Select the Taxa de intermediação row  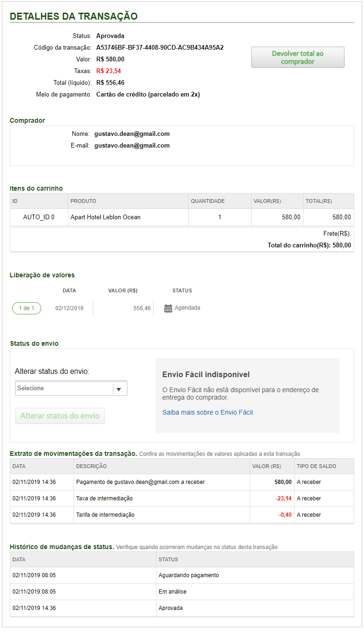coord(104,498)
